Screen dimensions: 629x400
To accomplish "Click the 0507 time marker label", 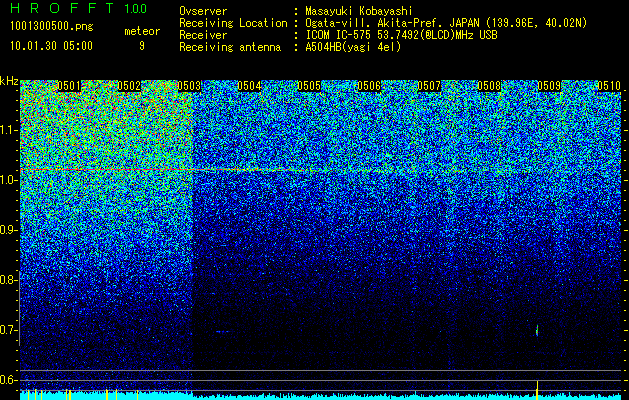I will click(x=429, y=86).
